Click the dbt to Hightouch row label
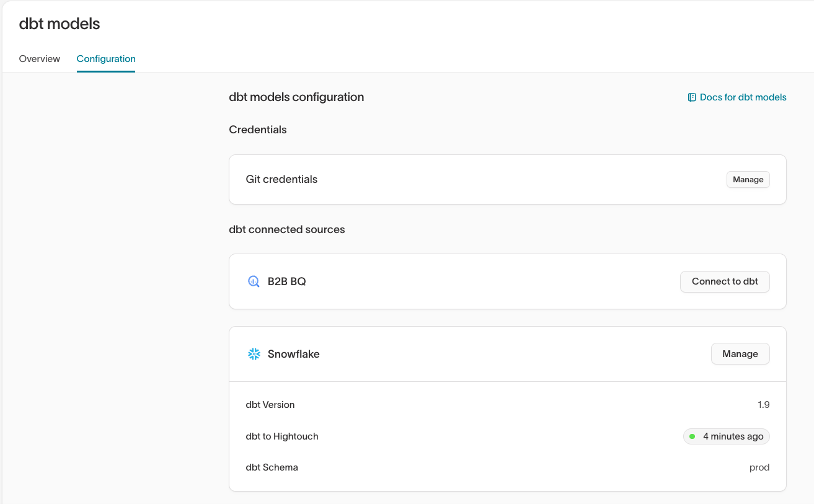The width and height of the screenshot is (814, 504). tap(282, 436)
